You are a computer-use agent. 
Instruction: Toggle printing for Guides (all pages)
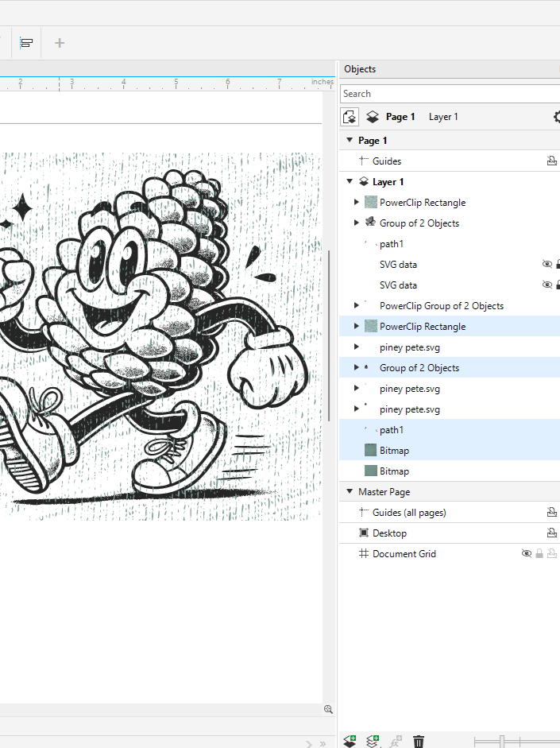(552, 513)
